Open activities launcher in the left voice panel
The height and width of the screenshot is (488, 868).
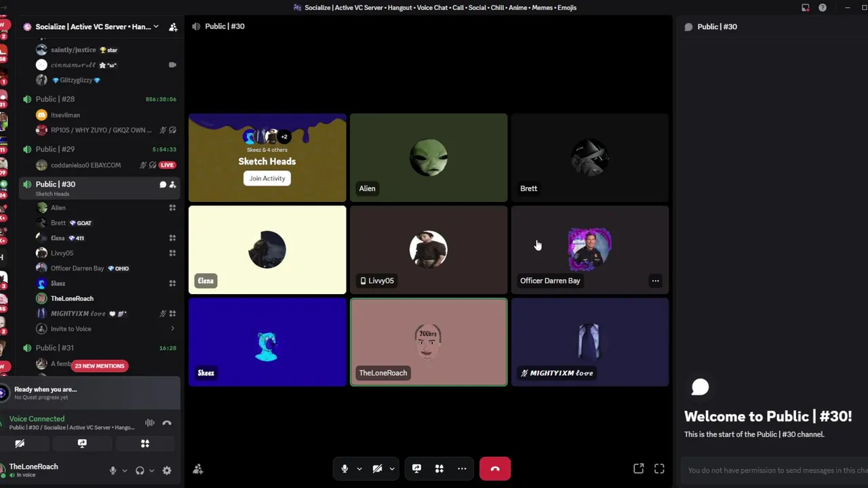(x=144, y=443)
